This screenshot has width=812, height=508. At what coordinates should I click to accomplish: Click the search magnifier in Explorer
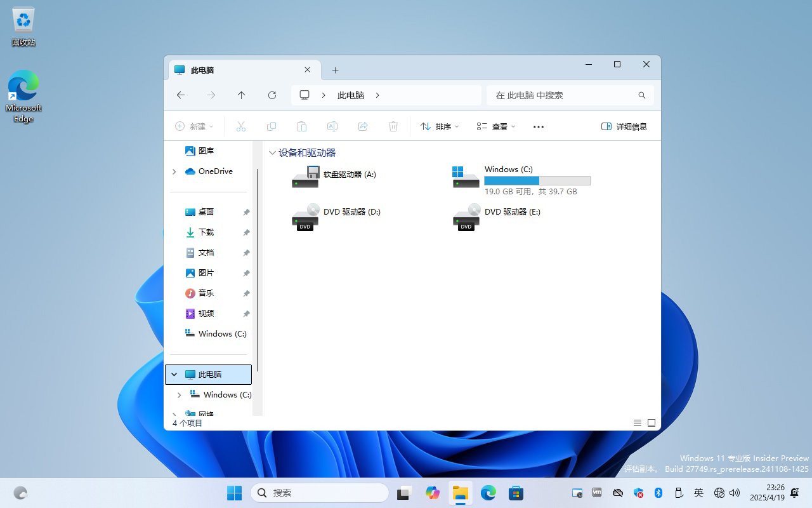click(x=642, y=95)
